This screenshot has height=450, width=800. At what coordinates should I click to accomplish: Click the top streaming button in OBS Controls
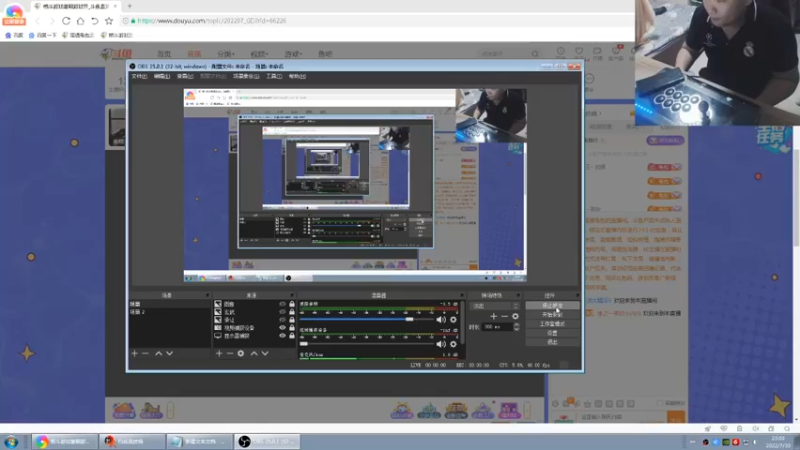[x=553, y=306]
